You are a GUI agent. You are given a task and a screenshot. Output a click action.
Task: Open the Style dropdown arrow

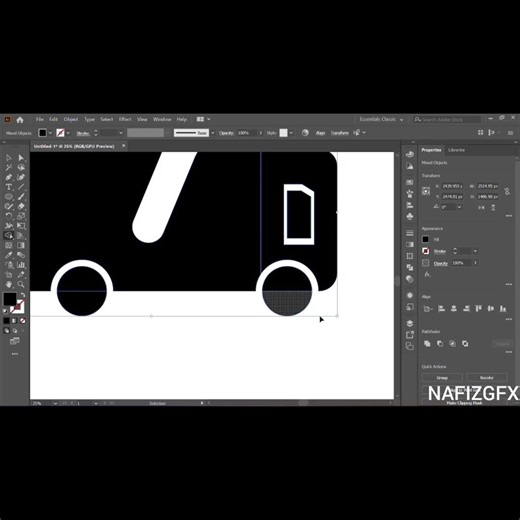(x=291, y=133)
